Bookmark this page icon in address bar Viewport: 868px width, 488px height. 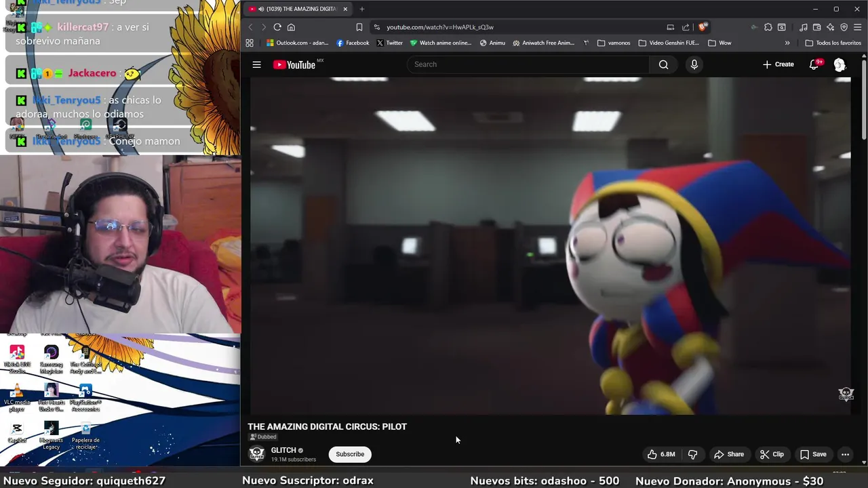click(359, 27)
